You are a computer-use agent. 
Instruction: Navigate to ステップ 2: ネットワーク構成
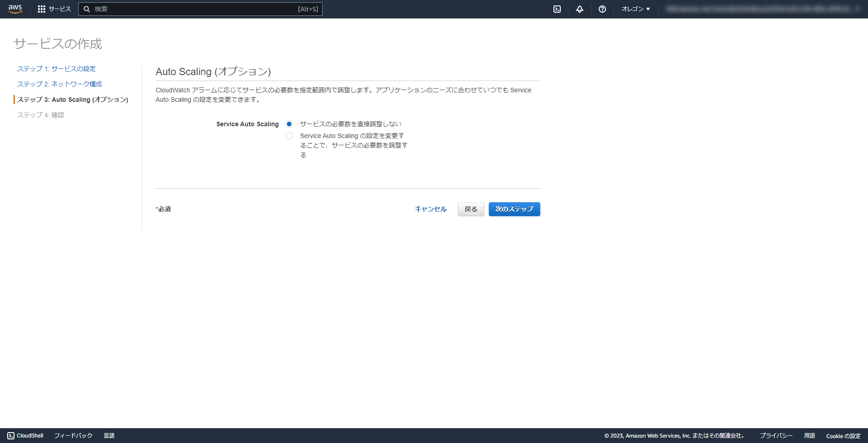pyautogui.click(x=59, y=84)
